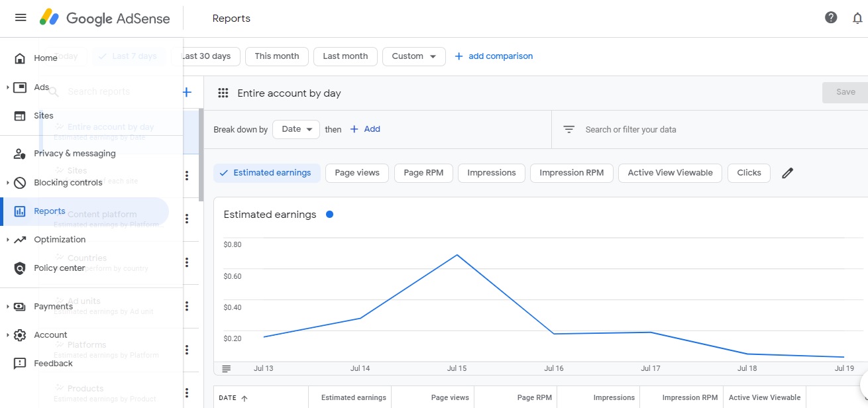Expand the Blocking controls section arrow
Viewport: 868px width, 408px height.
pyautogui.click(x=8, y=183)
